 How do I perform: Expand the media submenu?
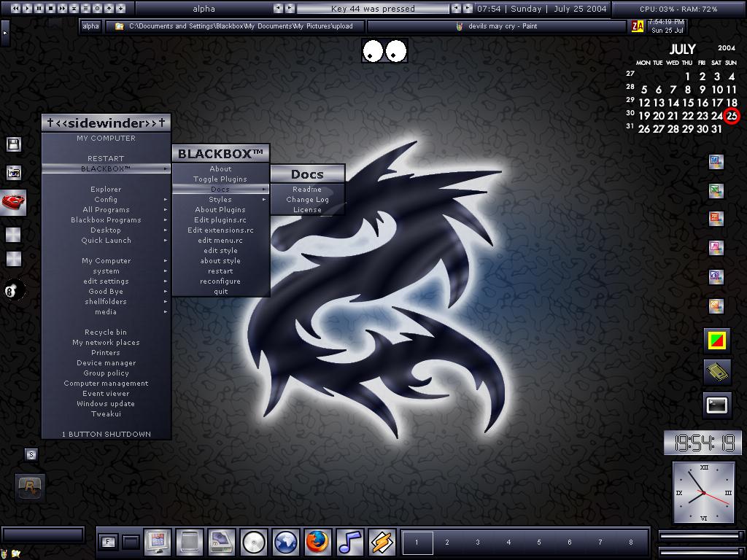(x=106, y=312)
